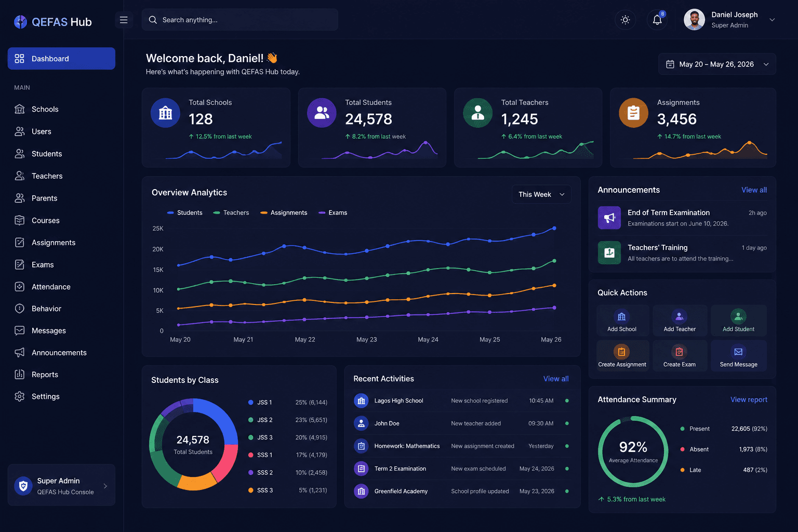Click the Assignments sidebar icon

coord(20,243)
